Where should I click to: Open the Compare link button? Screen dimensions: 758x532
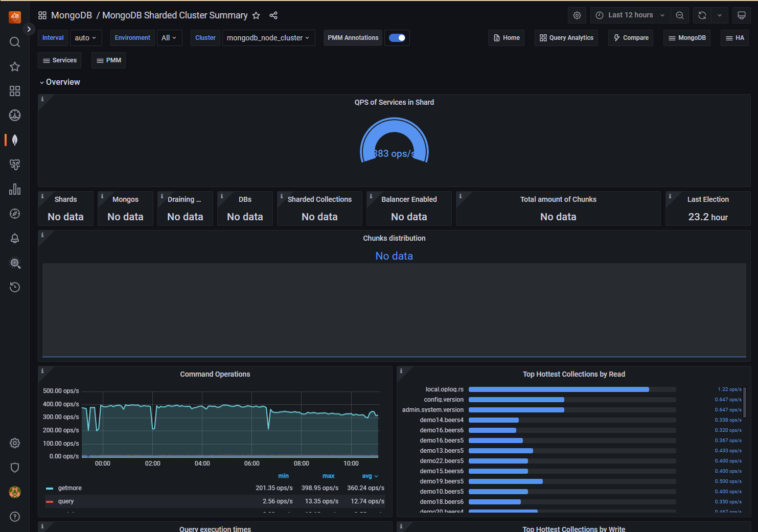631,38
